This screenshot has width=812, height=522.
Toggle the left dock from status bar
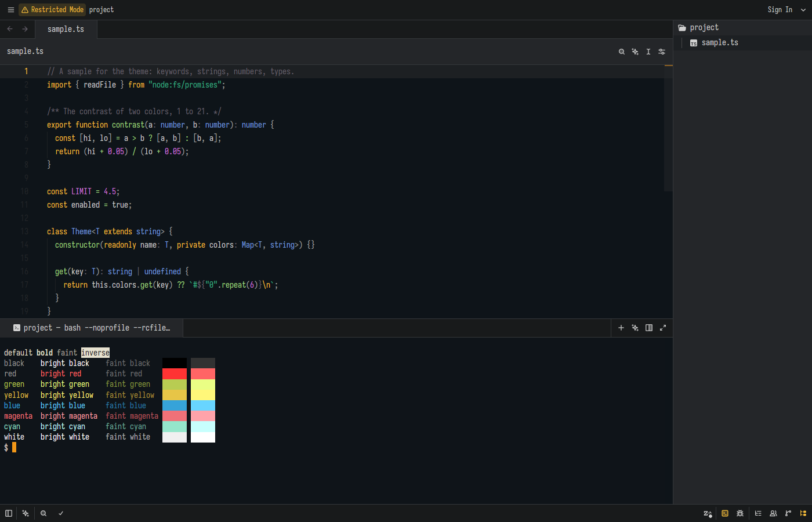click(x=9, y=513)
